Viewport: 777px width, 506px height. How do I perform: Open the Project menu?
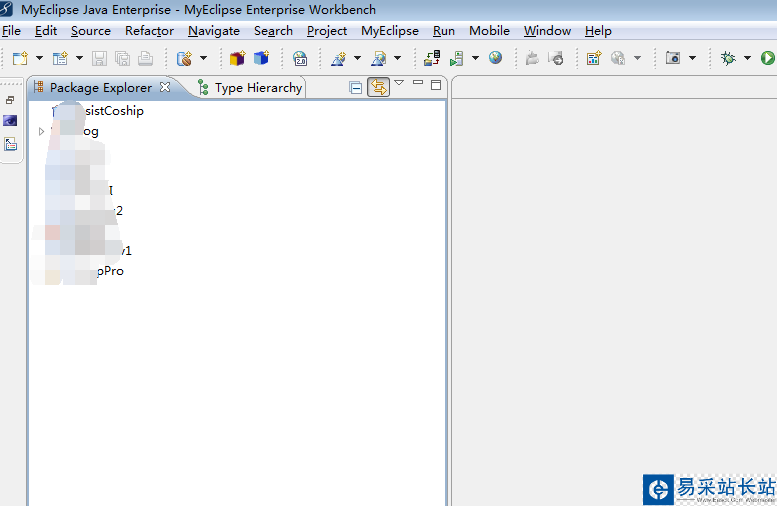click(x=327, y=31)
